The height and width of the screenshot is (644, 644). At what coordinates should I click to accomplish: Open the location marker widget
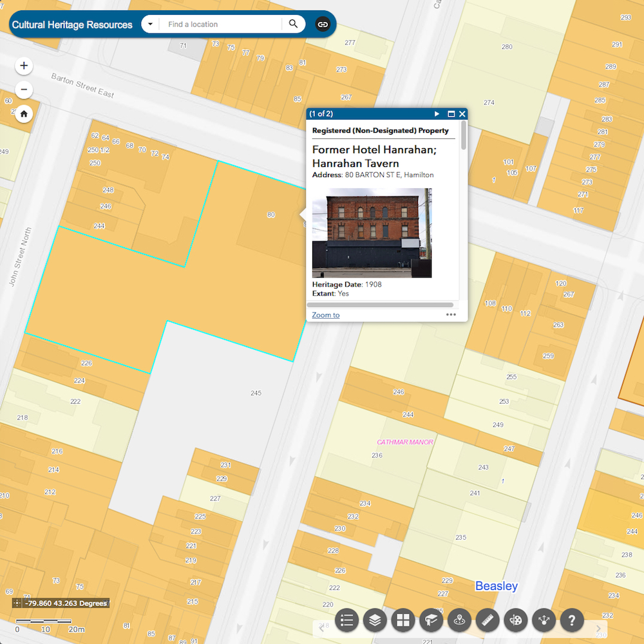click(x=460, y=620)
